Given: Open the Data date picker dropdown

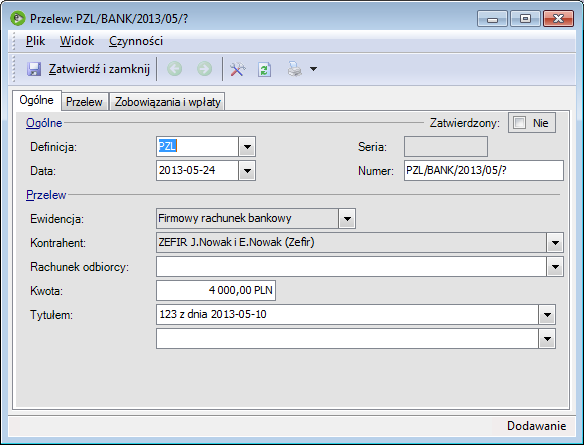Looking at the screenshot, I should 247,171.
